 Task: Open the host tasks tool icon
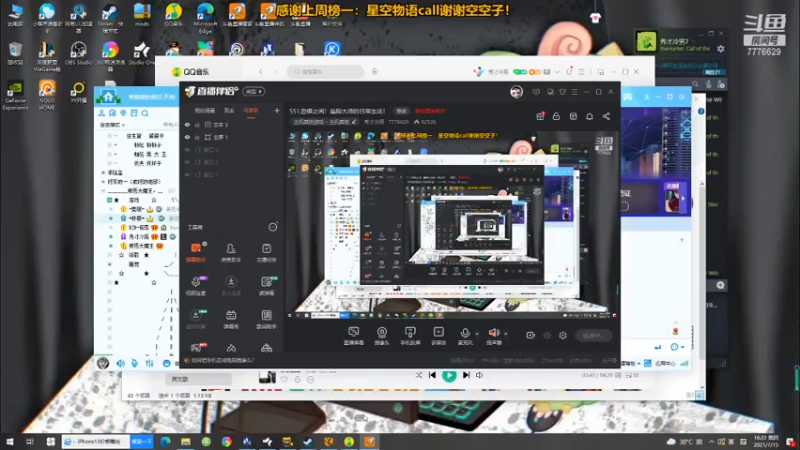[266, 252]
